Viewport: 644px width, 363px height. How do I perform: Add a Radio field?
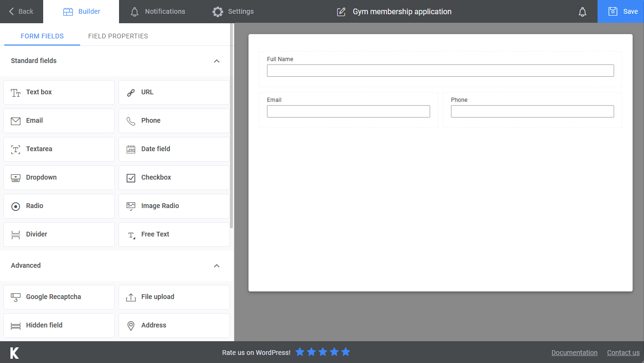[x=59, y=206]
